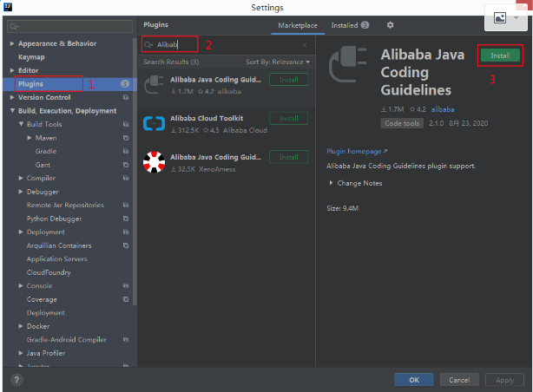Click the settings search input field
The height and width of the screenshot is (392, 533).
coord(70,27)
